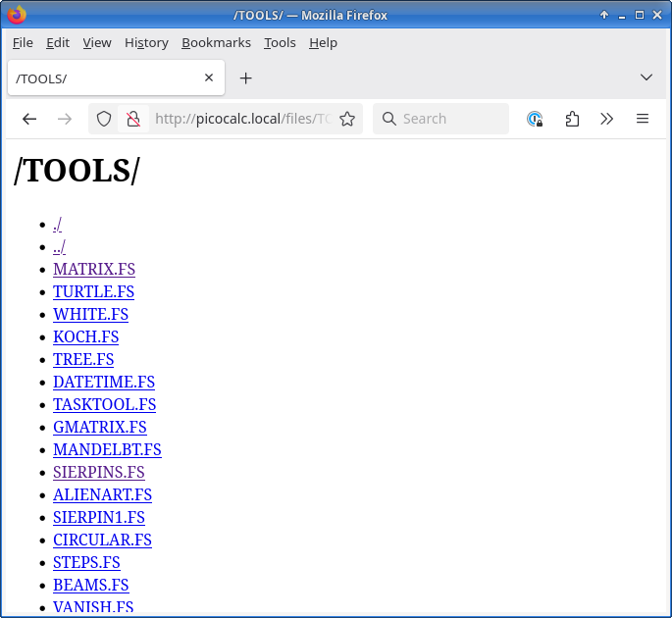Open the BEAMS.FS file link
The height and width of the screenshot is (618, 672).
pyautogui.click(x=91, y=585)
